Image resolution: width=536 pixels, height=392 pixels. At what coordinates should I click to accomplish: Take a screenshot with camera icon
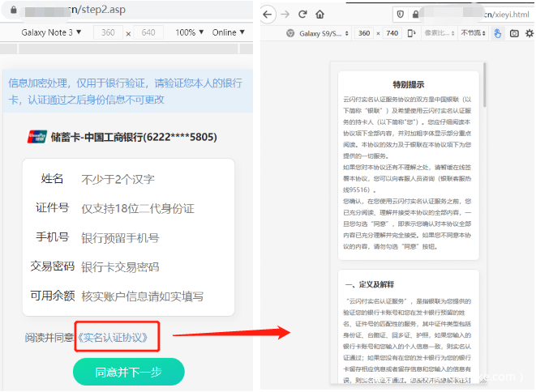coord(514,33)
